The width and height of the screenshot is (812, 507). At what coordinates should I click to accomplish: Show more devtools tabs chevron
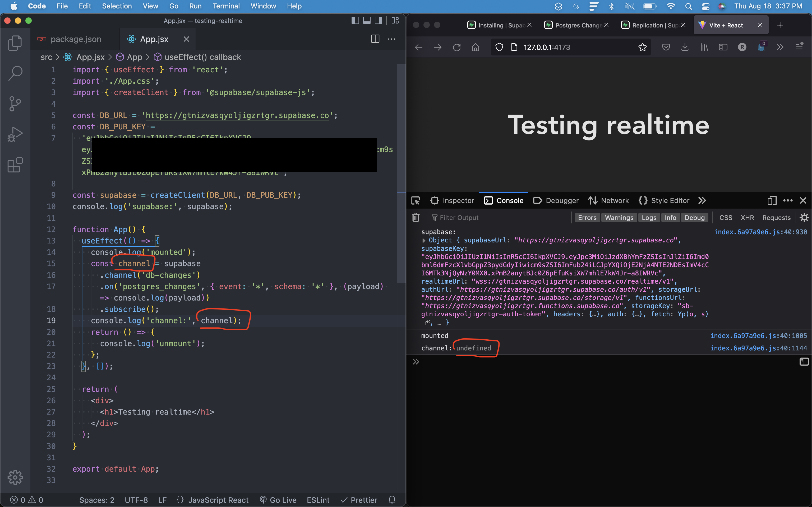pos(702,200)
